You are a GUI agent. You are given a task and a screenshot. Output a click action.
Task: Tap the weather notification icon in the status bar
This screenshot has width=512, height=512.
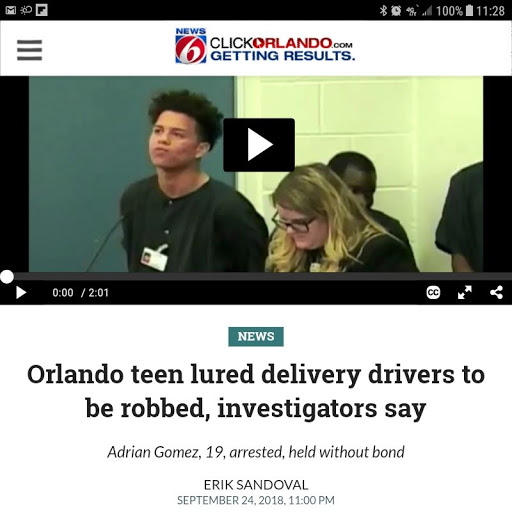pos(26,10)
